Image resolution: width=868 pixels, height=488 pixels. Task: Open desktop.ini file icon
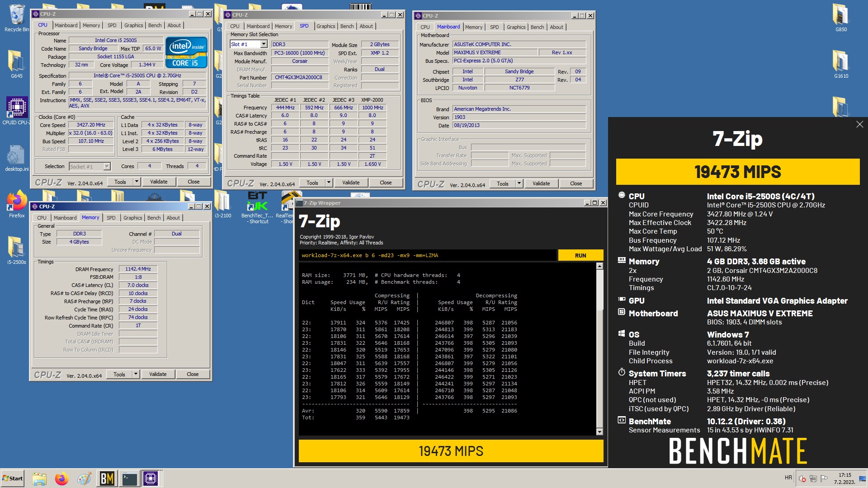click(17, 158)
